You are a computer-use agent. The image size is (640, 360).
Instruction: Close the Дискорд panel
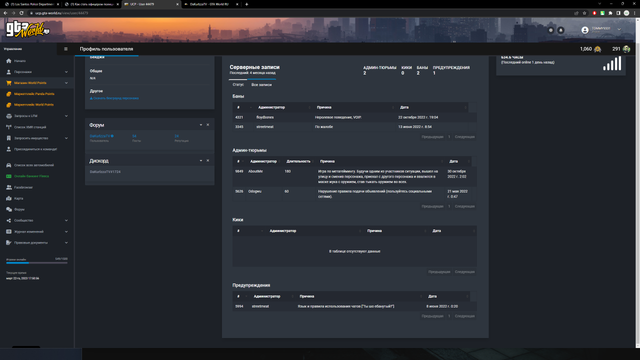[x=208, y=161]
